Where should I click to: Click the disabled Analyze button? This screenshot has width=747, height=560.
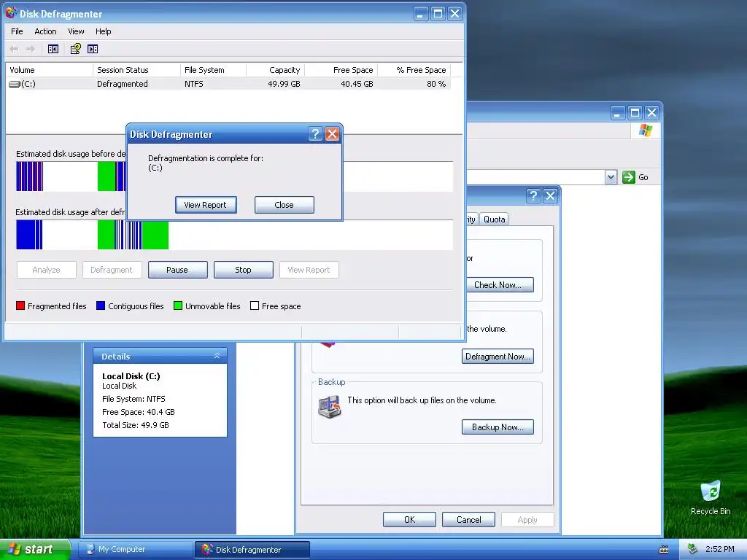click(46, 270)
